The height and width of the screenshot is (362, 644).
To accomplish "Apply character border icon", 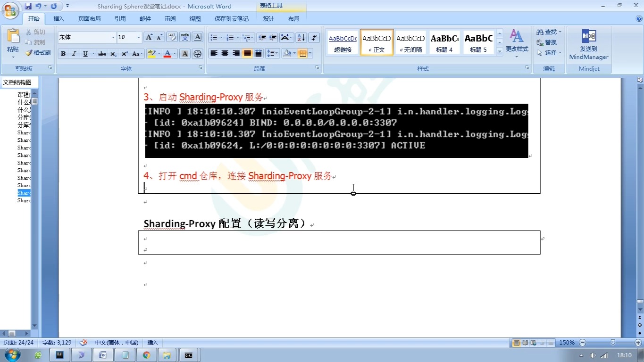I will pos(198,37).
